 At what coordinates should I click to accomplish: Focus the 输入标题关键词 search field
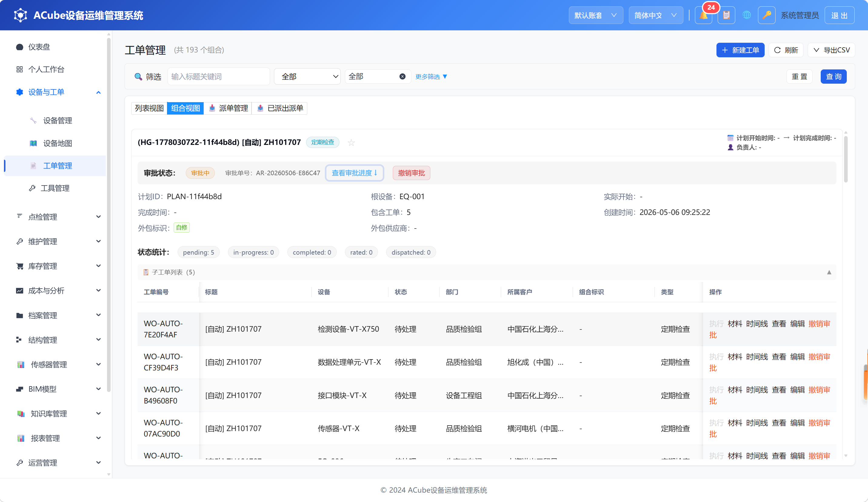pyautogui.click(x=219, y=76)
